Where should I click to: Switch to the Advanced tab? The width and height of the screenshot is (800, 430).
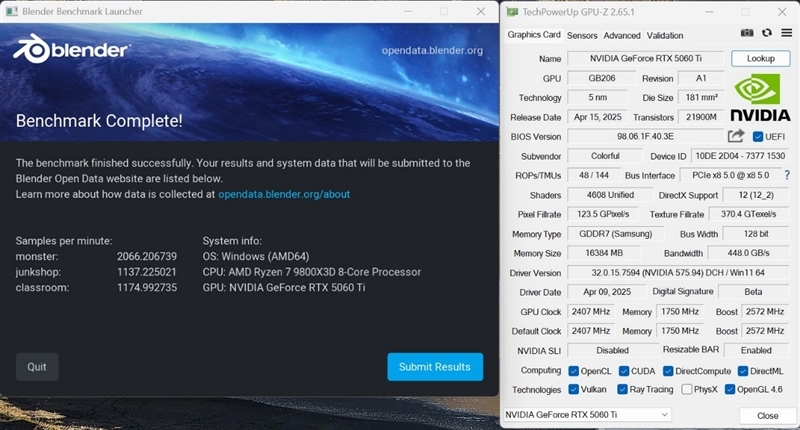622,35
